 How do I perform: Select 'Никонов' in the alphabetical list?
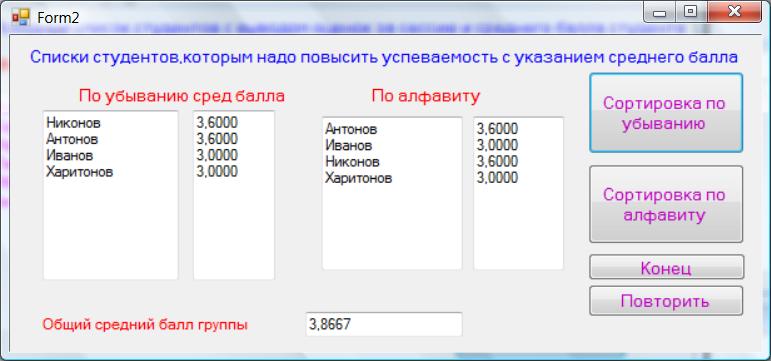pos(352,161)
